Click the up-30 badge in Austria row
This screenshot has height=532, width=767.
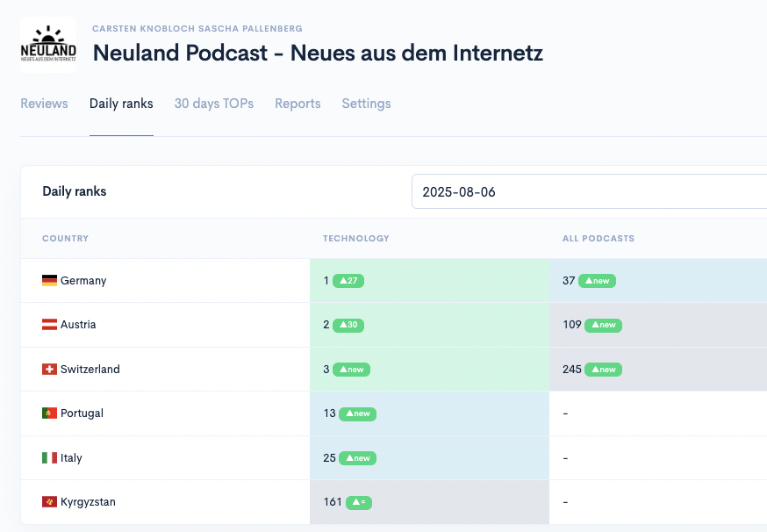pos(348,325)
